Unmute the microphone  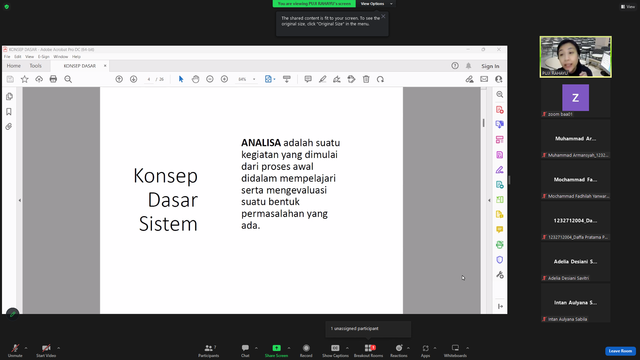pyautogui.click(x=15, y=350)
